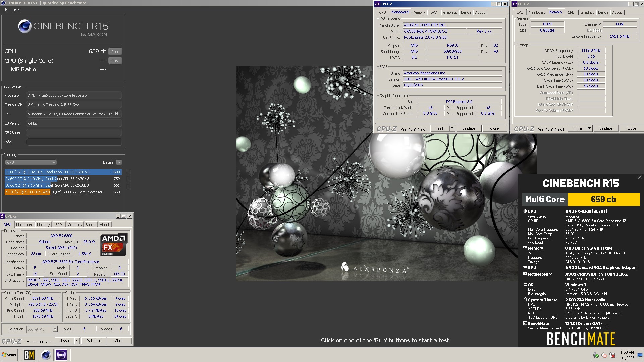Select Xeon E5-2620 v2 ranking entry
The image size is (644, 362).
coord(63,179)
